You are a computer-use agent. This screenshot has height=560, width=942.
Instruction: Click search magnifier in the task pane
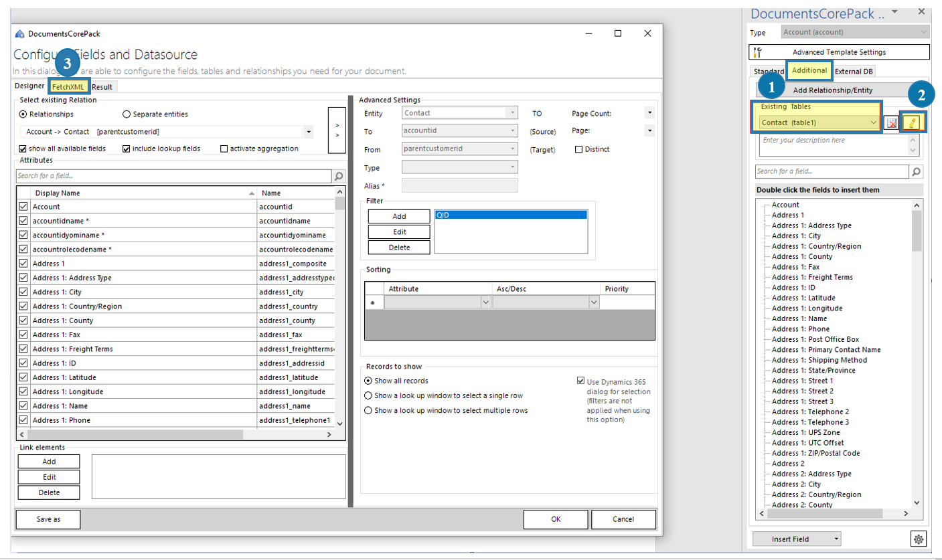[x=915, y=171]
